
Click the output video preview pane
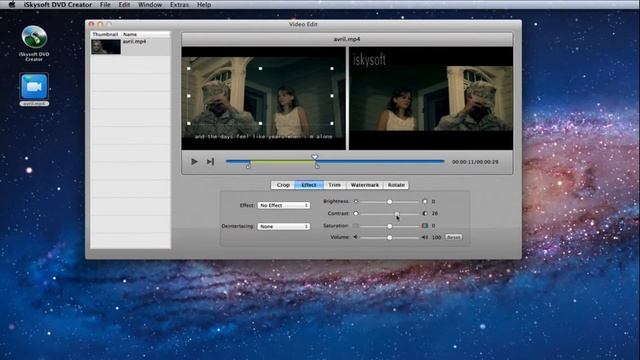click(431, 98)
